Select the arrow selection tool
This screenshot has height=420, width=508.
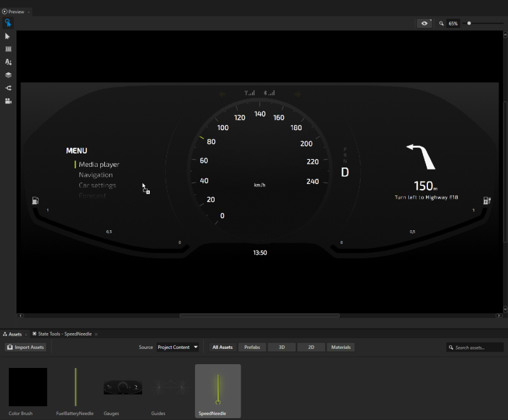pos(8,36)
